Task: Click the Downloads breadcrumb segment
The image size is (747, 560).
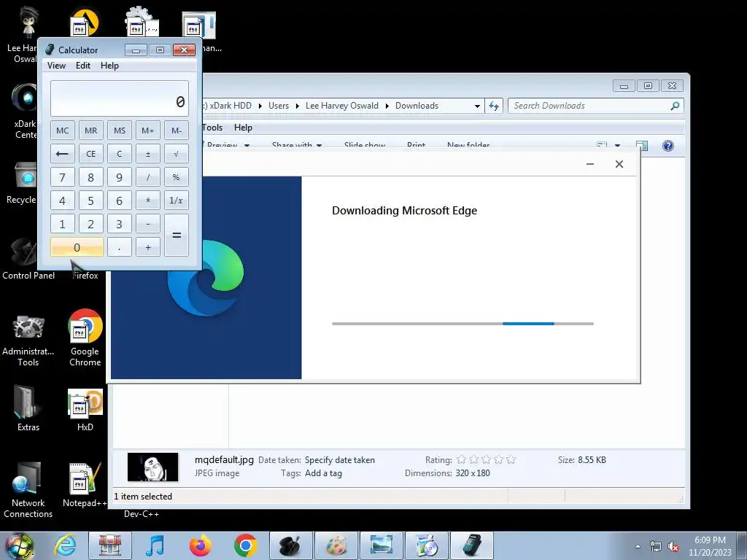Action: [417, 106]
